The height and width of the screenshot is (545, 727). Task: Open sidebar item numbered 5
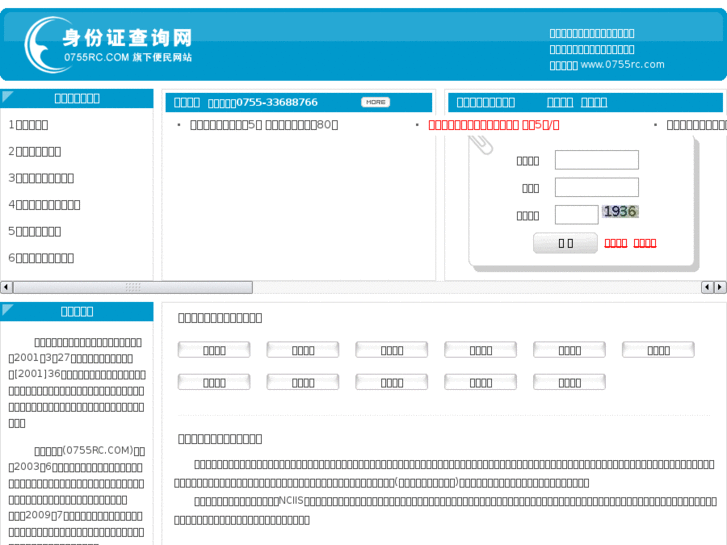[x=35, y=231]
